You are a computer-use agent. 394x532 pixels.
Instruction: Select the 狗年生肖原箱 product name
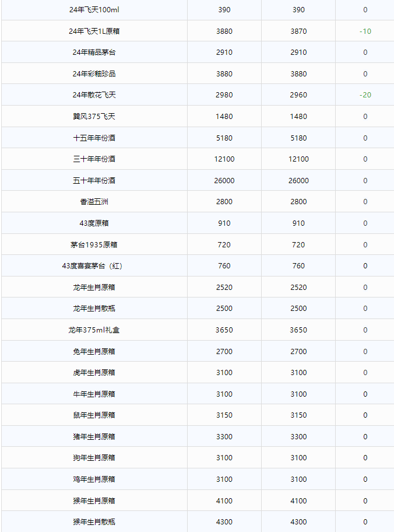tap(94, 458)
